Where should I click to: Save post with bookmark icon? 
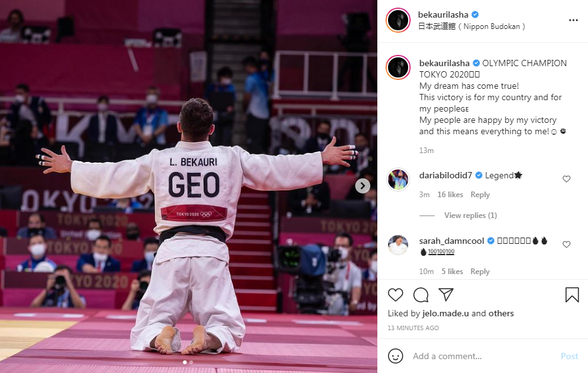coord(572,295)
